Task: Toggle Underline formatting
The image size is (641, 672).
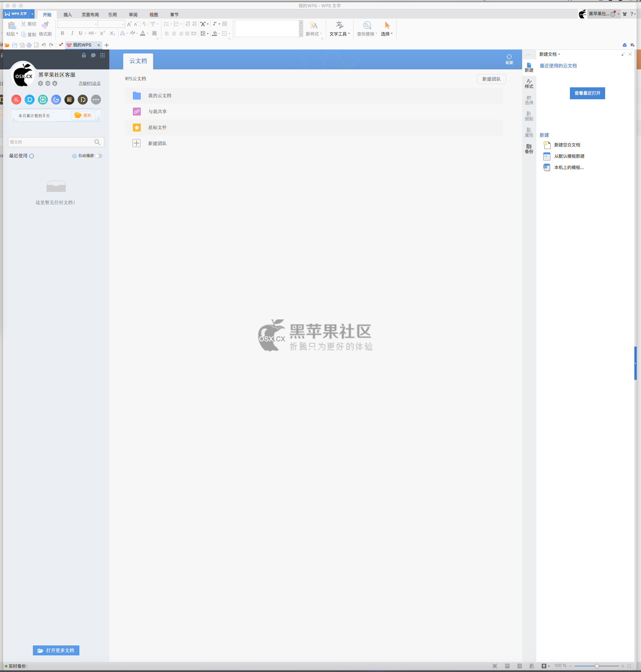Action: (80, 33)
